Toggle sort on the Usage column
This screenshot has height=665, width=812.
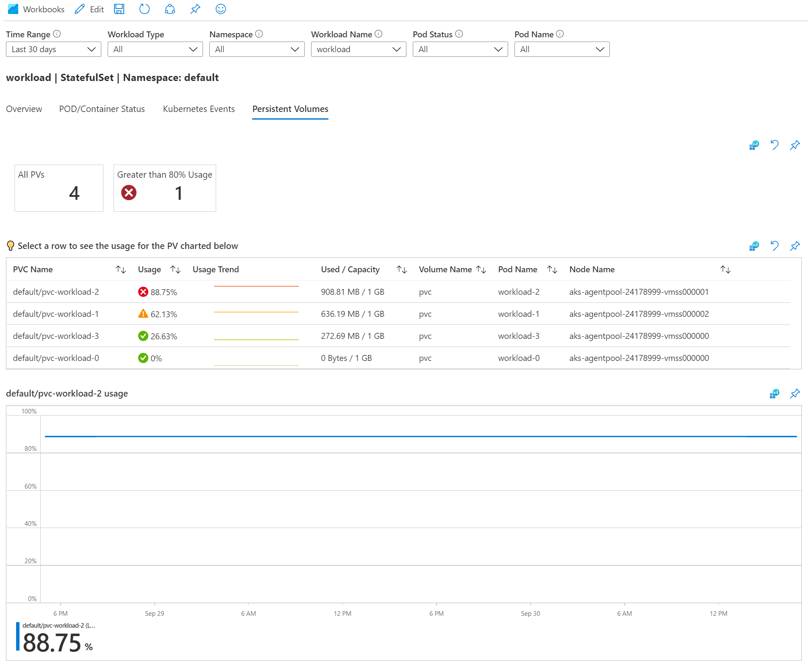[175, 269]
